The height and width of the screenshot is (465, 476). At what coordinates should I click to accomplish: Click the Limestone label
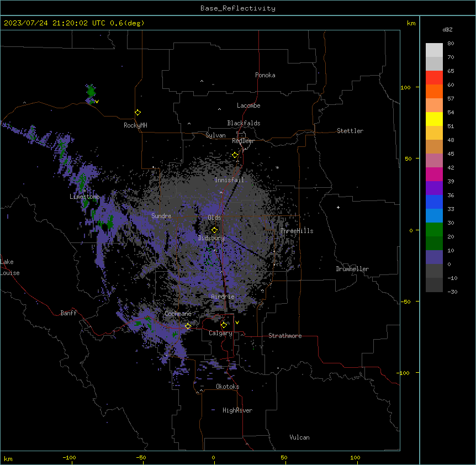point(84,197)
